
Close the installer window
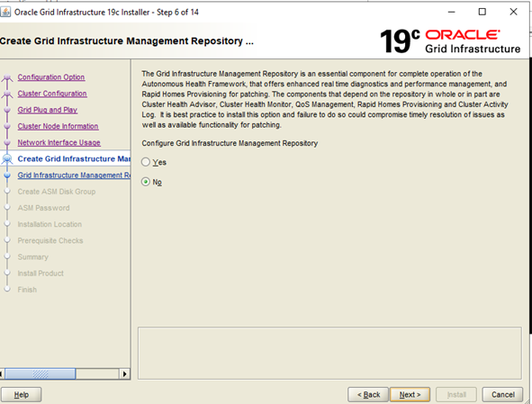click(x=513, y=12)
